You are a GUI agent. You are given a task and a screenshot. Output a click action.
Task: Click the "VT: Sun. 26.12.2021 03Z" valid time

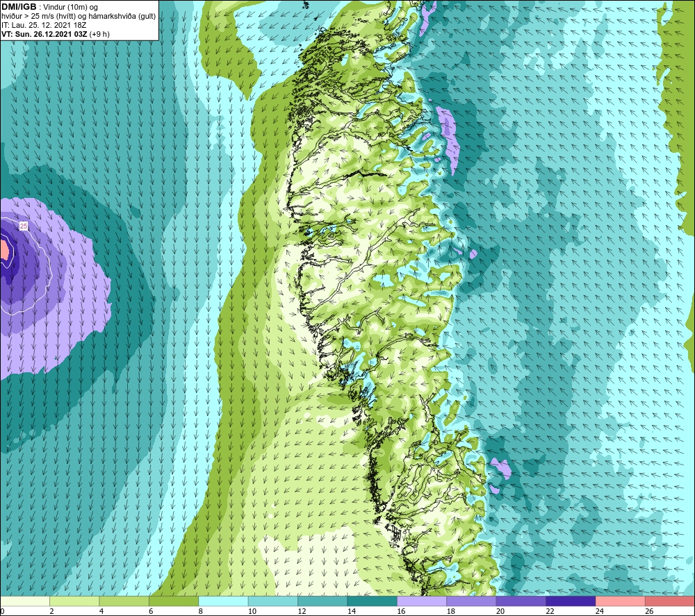(44, 34)
